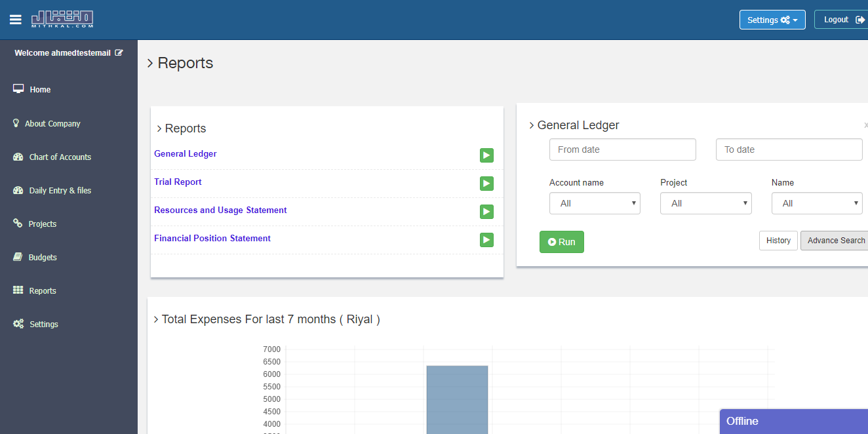Open About Company in sidebar
This screenshot has width=868, height=434.
click(x=52, y=123)
